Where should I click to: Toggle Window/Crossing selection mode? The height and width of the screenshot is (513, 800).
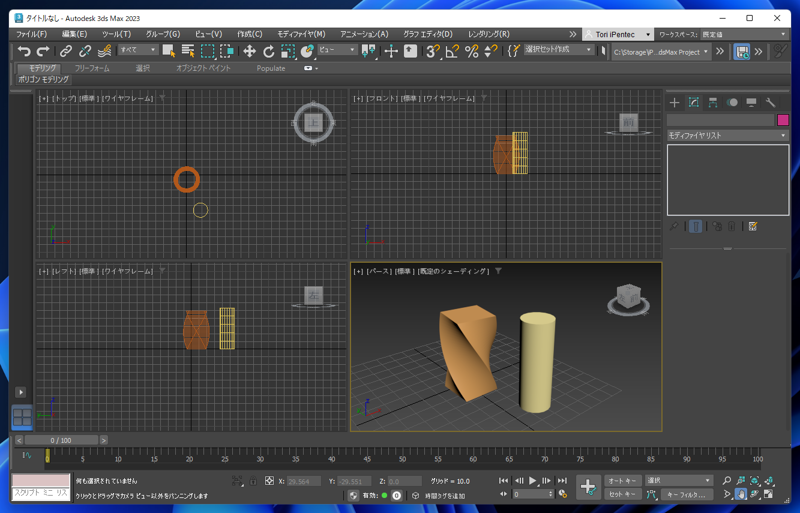click(x=227, y=51)
